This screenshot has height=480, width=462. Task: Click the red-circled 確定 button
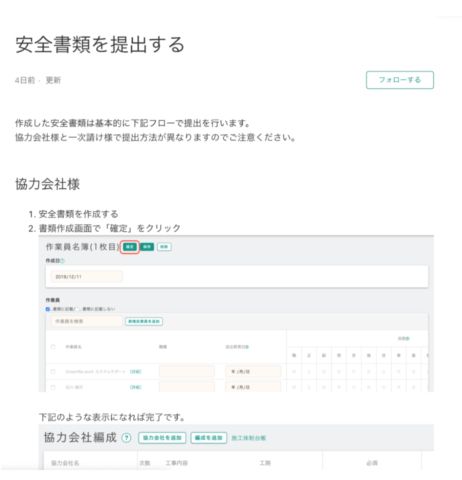click(x=130, y=247)
